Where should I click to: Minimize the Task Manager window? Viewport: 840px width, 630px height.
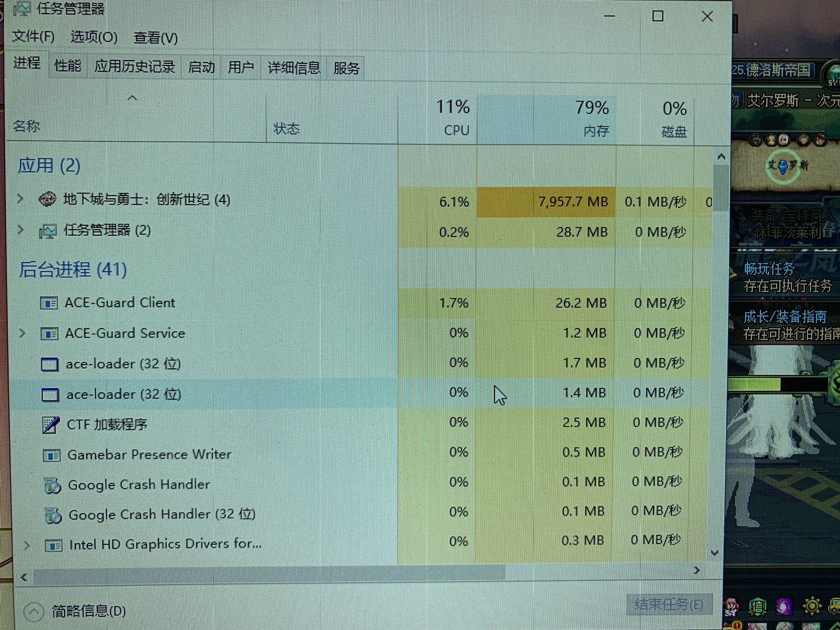(609, 16)
